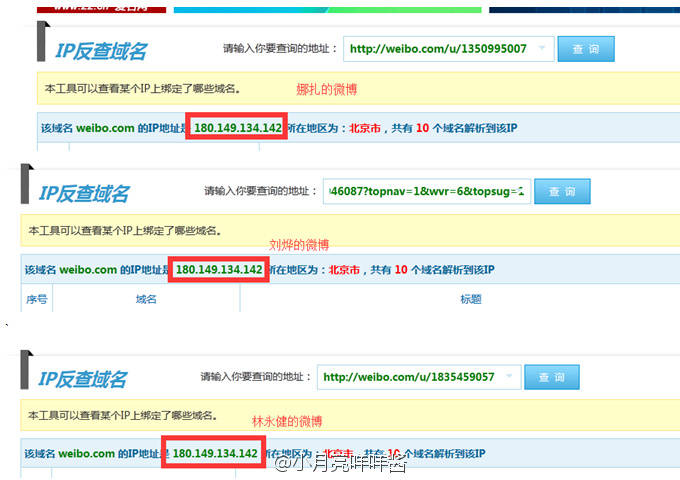
Task: Click the red 刘烨的微博 label
Action: click(299, 245)
